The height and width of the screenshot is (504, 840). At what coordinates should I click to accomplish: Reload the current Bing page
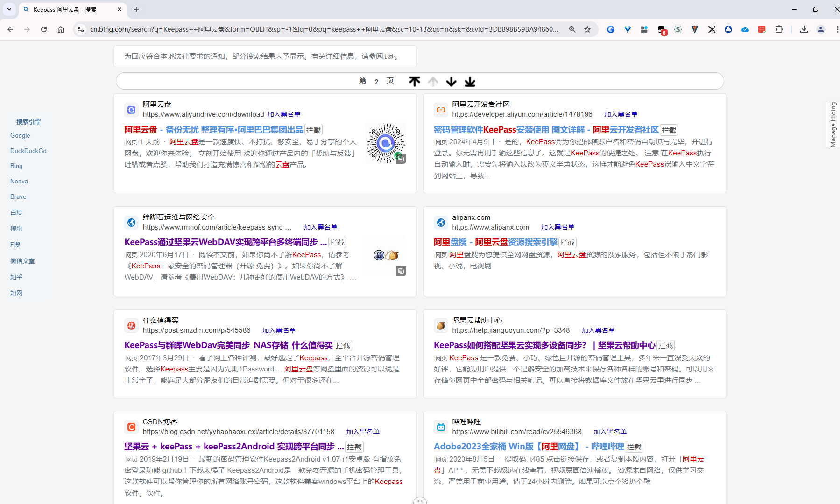tap(44, 29)
